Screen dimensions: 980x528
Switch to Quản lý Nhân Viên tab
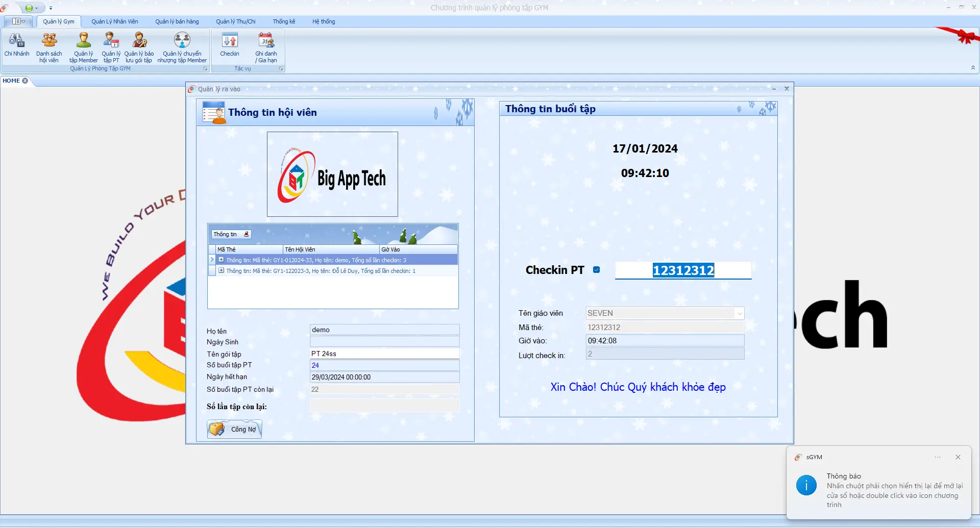click(x=115, y=21)
